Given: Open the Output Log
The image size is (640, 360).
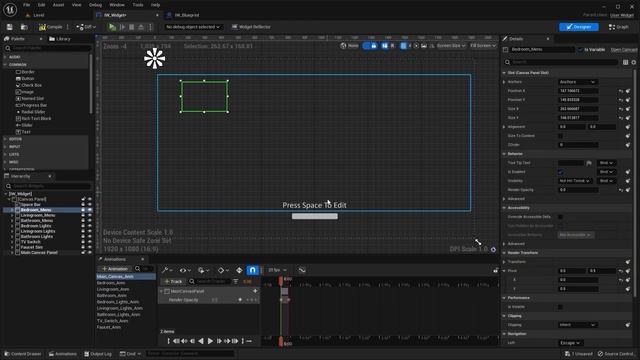Looking at the screenshot, I should [98, 354].
